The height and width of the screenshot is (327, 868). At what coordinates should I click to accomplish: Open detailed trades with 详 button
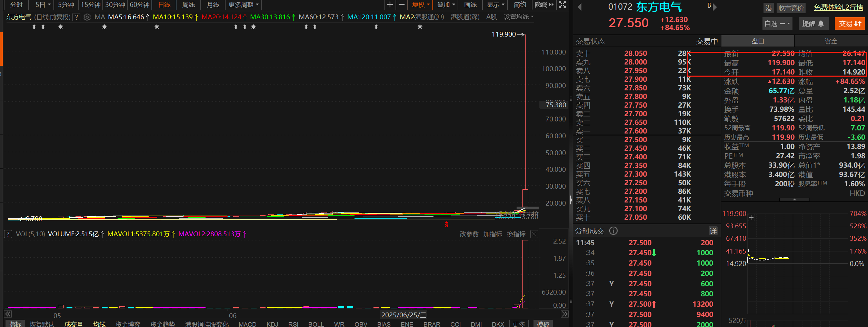coord(713,231)
